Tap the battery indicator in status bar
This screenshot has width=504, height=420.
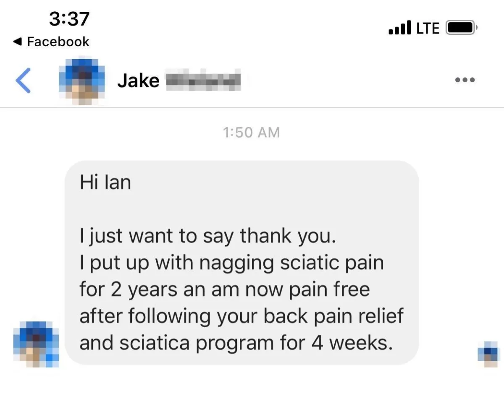[462, 28]
